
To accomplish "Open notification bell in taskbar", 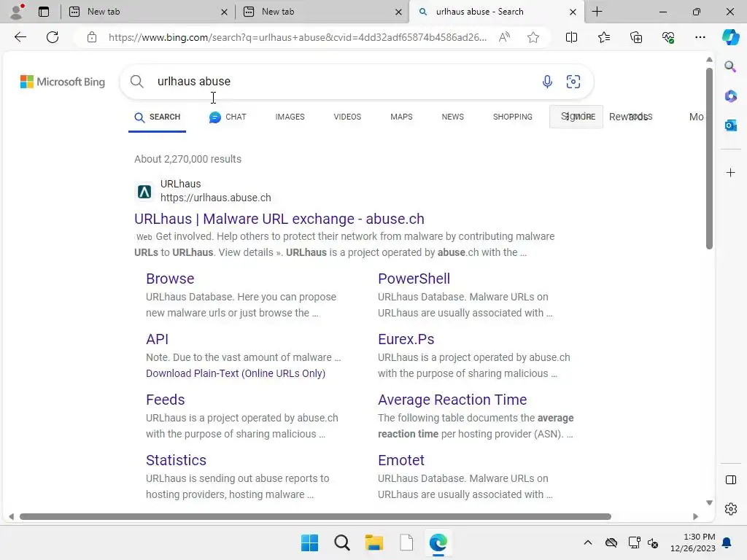I will pos(727,542).
